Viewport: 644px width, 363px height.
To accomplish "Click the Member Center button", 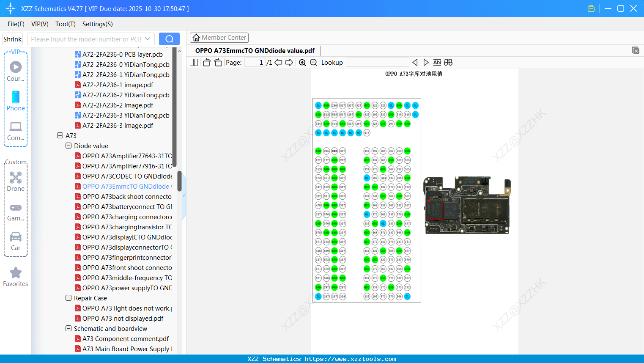I will [219, 37].
